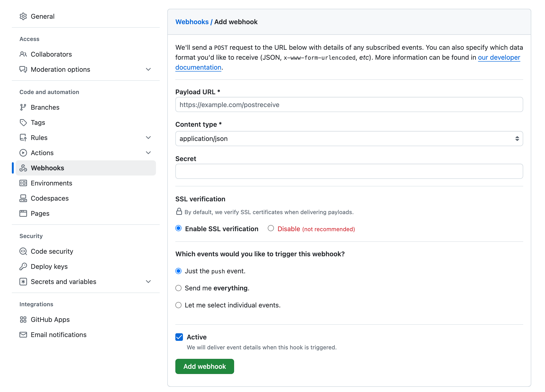545x392 pixels.
Task: Click the General gear icon
Action: (x=23, y=16)
